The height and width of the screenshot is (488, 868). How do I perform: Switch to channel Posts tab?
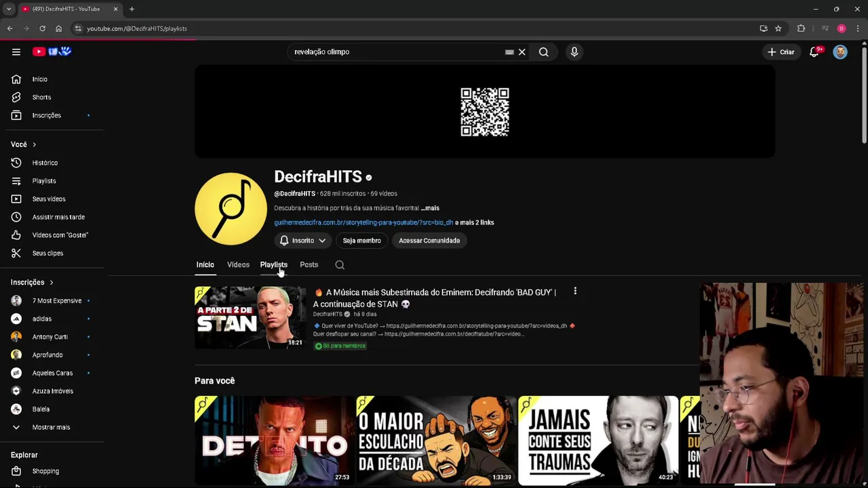[x=309, y=264]
